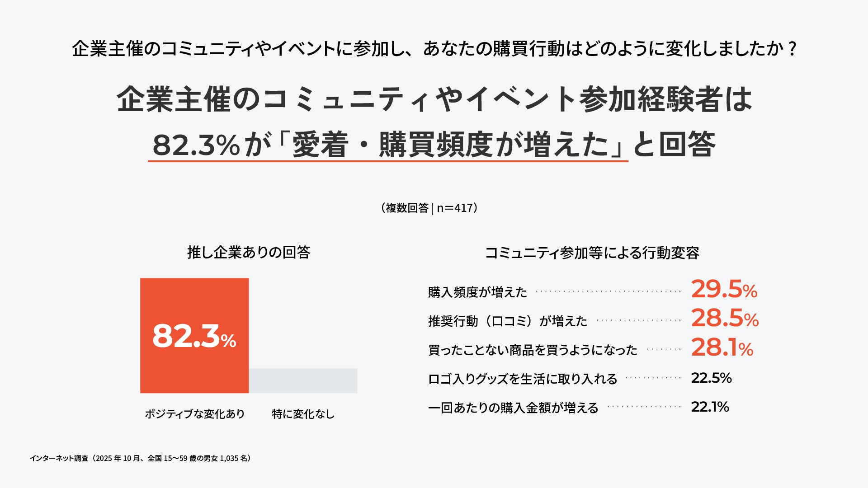Click the underlined 82.3%が「愛着・購買頻度が増えた」 headline
Image resolution: width=868 pixels, height=488 pixels.
click(x=388, y=145)
